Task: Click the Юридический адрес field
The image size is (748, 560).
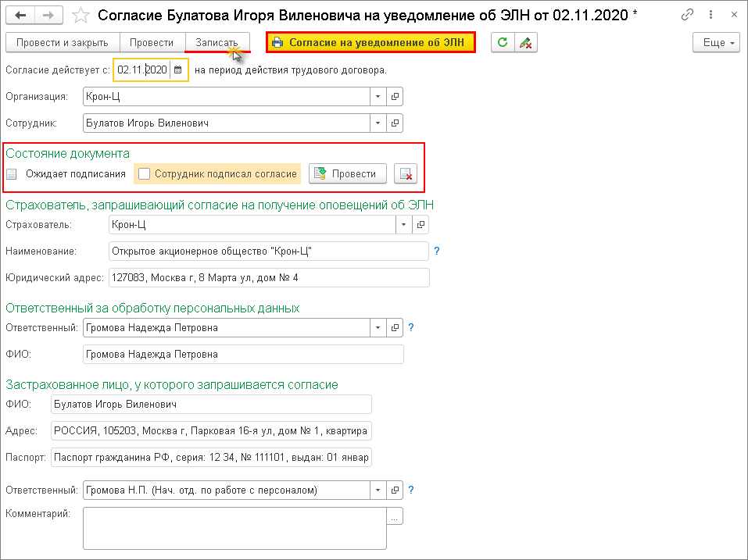Action: click(269, 278)
